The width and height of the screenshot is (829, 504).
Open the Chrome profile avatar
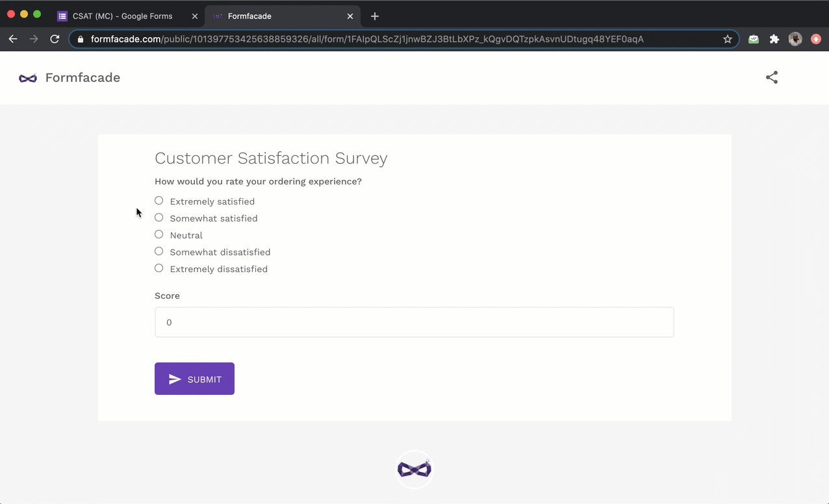tap(795, 39)
